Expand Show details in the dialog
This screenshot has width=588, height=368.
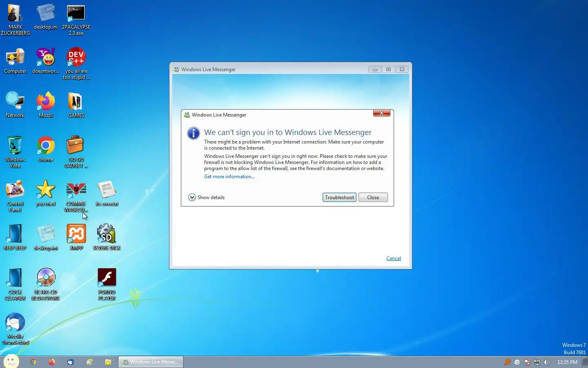[207, 197]
